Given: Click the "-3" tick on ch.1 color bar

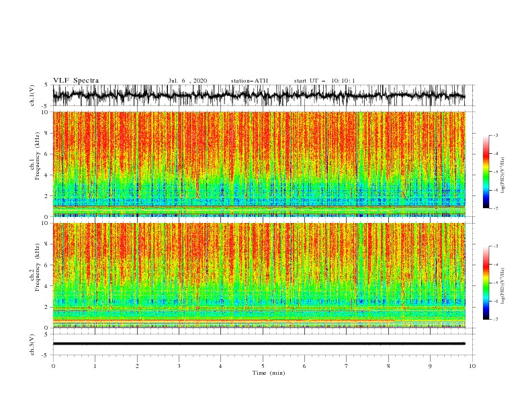Looking at the screenshot, I should (495, 135).
